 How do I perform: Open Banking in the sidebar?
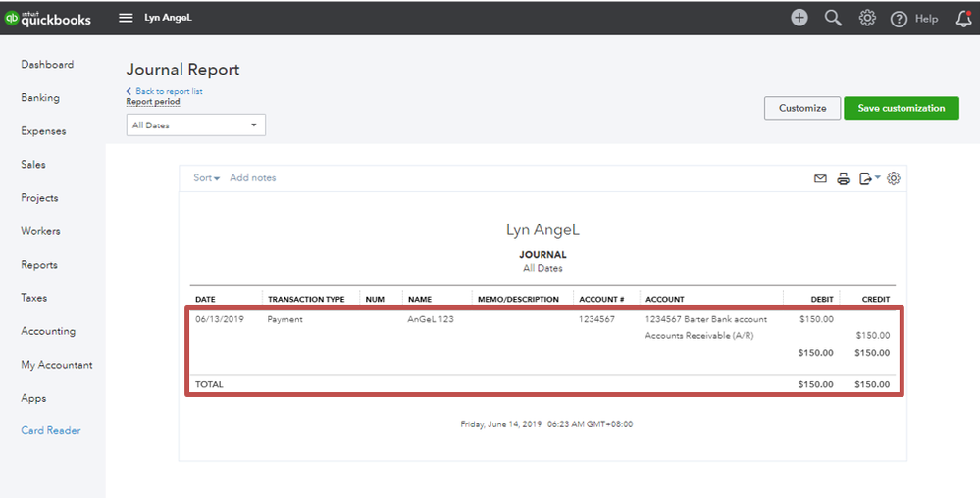(40, 97)
